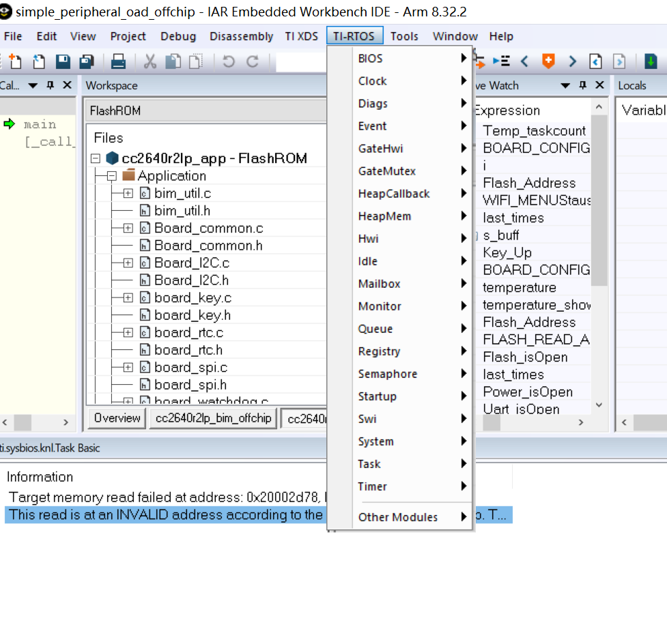Click the Navigate Backward arrow icon
This screenshot has height=644, width=667.
(524, 61)
